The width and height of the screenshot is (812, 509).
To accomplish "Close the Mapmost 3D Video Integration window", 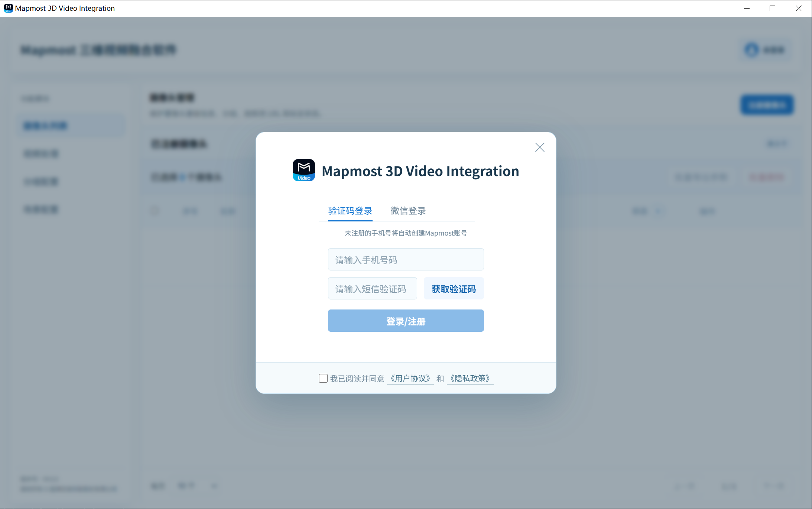I will click(x=799, y=8).
